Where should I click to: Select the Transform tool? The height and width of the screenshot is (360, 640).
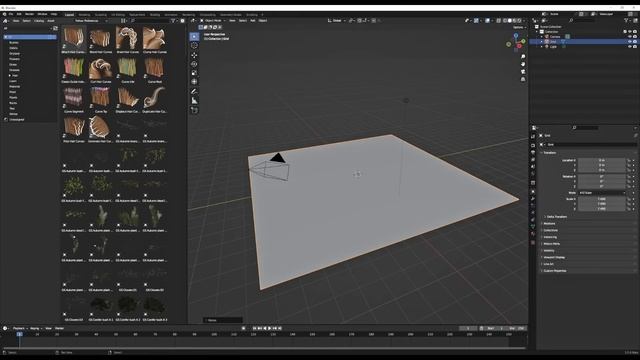click(194, 82)
